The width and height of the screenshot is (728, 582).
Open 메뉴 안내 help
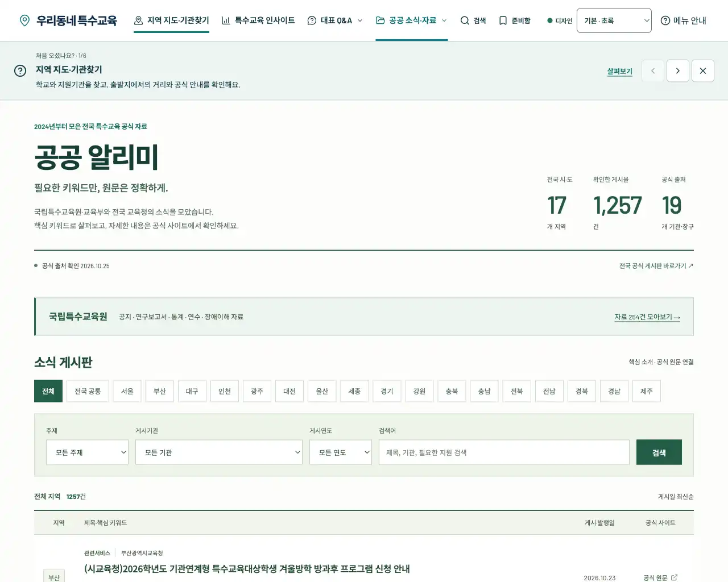coord(684,20)
